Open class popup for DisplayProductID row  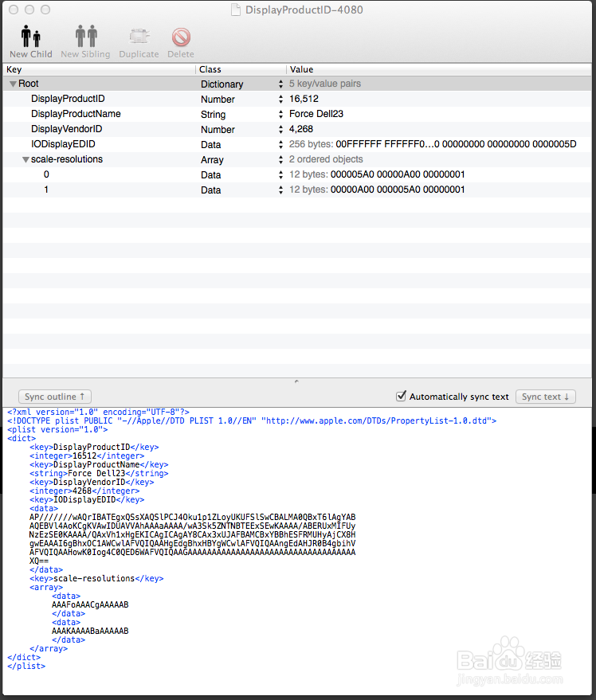(x=280, y=99)
